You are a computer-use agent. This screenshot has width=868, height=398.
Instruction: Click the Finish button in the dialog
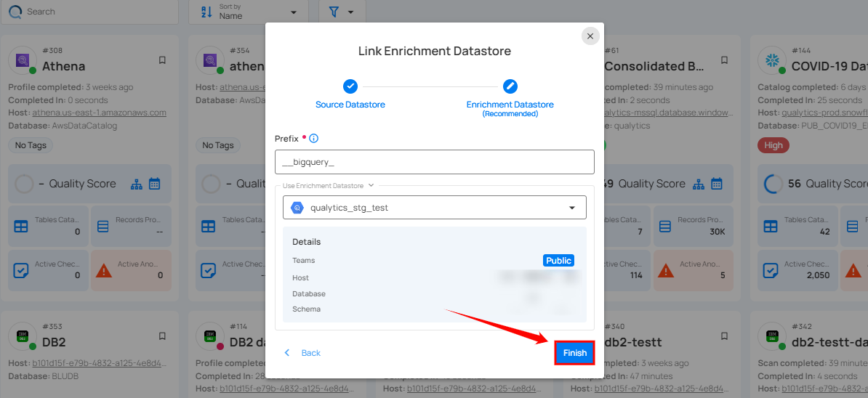tap(574, 353)
